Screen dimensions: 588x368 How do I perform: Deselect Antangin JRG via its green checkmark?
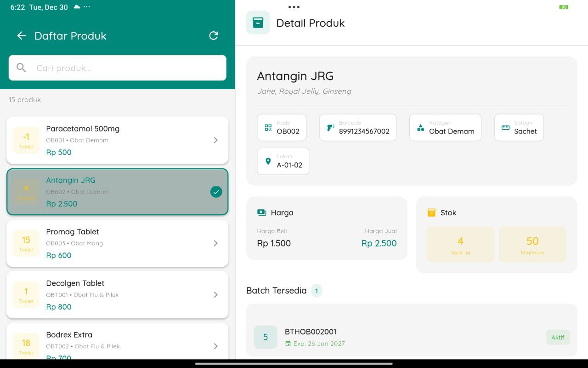(216, 192)
